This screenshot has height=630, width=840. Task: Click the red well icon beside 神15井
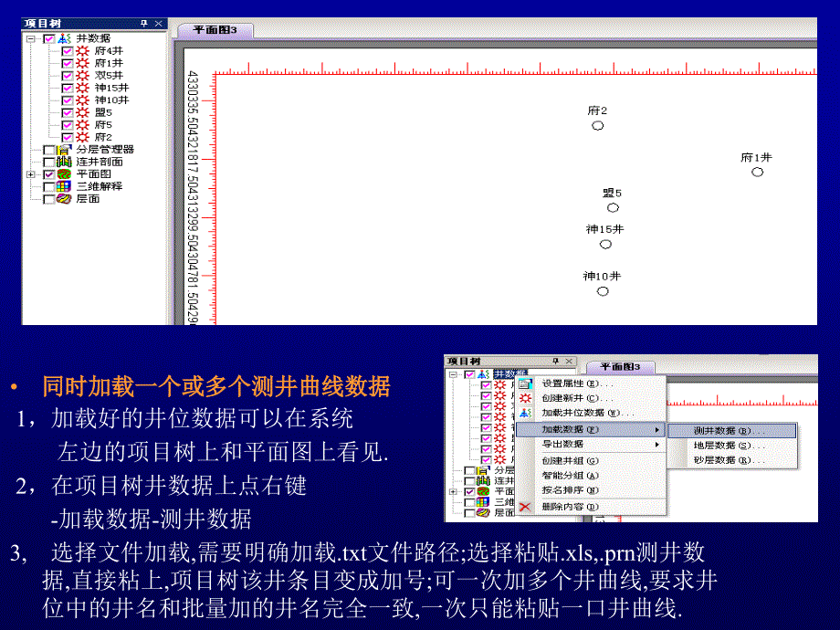coord(82,88)
